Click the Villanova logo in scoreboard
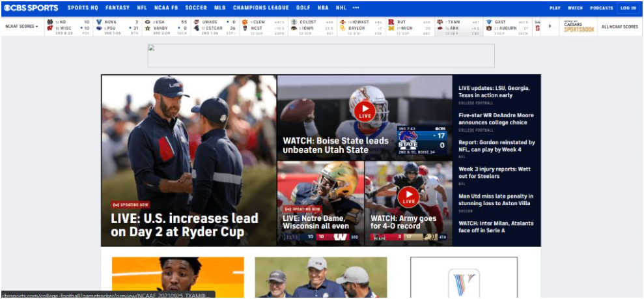The height and width of the screenshot is (299, 644). click(x=98, y=21)
